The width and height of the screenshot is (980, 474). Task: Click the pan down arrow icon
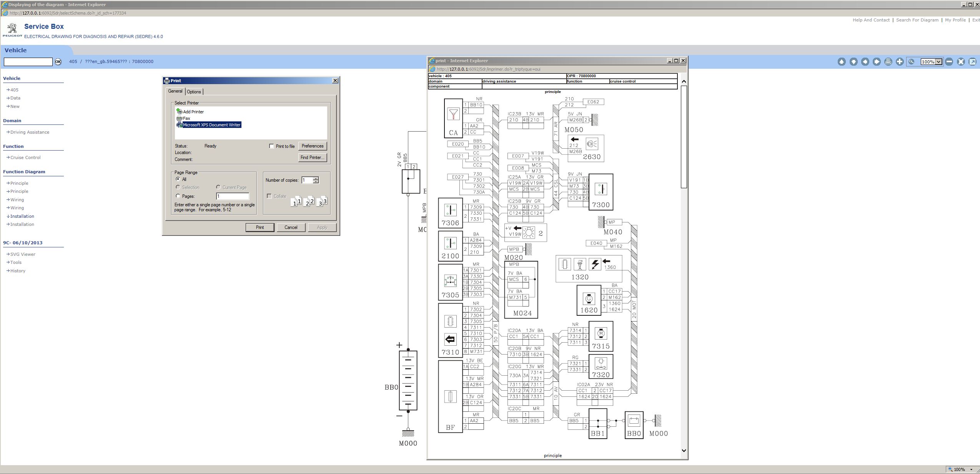(854, 62)
